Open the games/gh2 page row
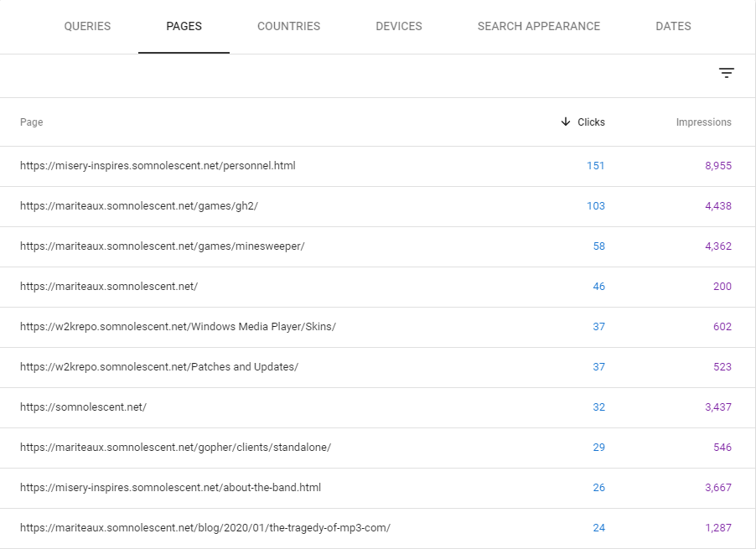 [x=139, y=206]
